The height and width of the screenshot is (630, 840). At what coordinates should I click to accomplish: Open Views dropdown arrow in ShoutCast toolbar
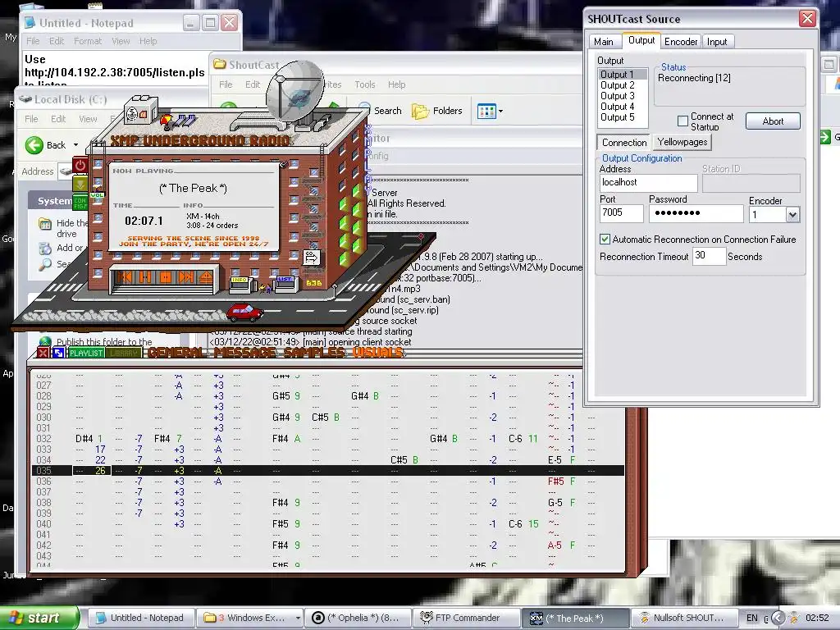point(501,112)
